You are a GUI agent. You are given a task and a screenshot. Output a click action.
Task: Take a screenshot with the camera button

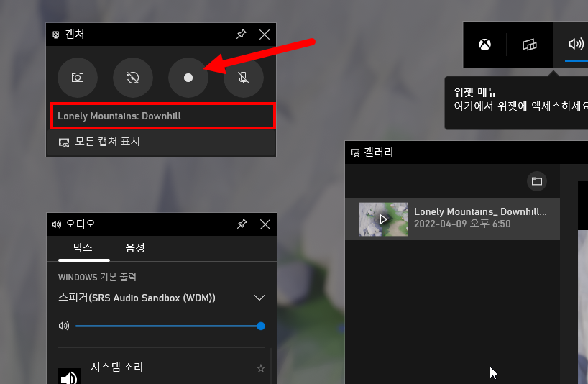[x=78, y=78]
